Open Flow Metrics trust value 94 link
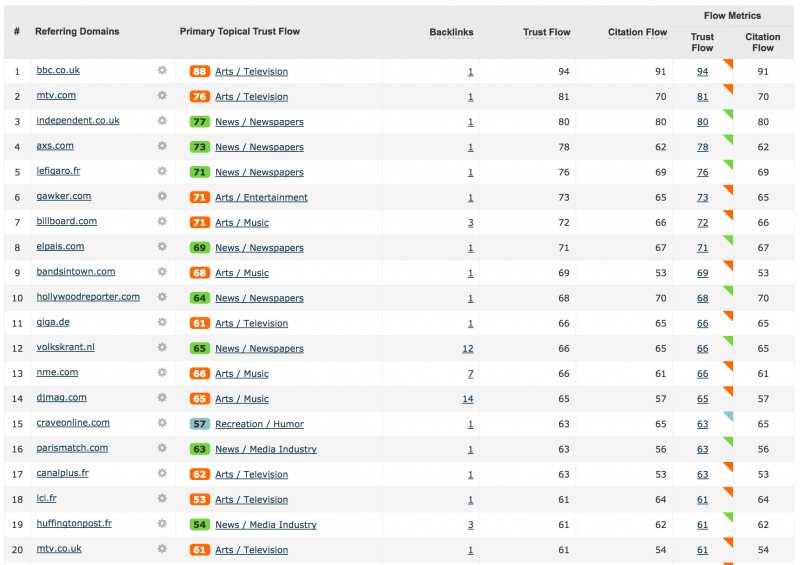 pyautogui.click(x=703, y=71)
